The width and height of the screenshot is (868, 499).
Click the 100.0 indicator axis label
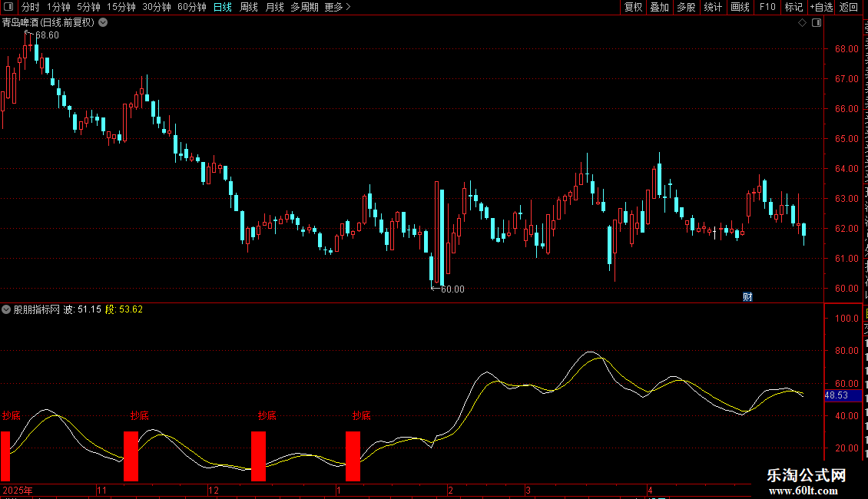[846, 319]
